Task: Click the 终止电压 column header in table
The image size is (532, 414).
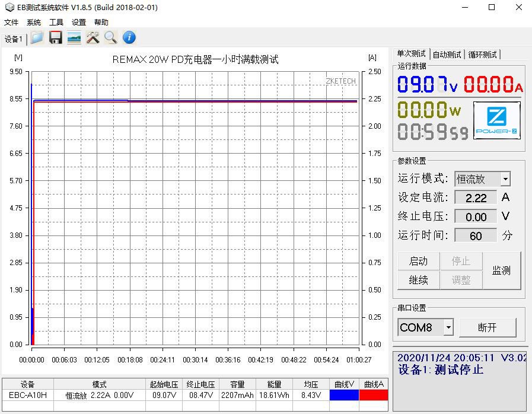Action: coord(201,384)
